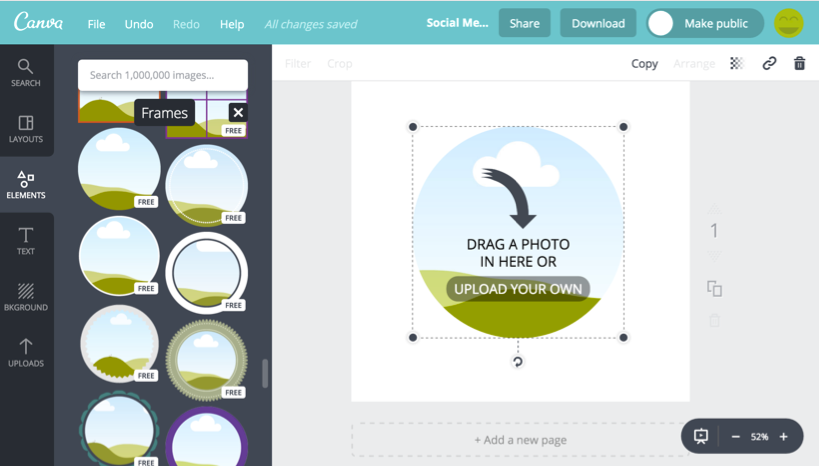This screenshot has height=466, width=819.
Task: Select the Elements sidebar tab
Action: pyautogui.click(x=26, y=184)
